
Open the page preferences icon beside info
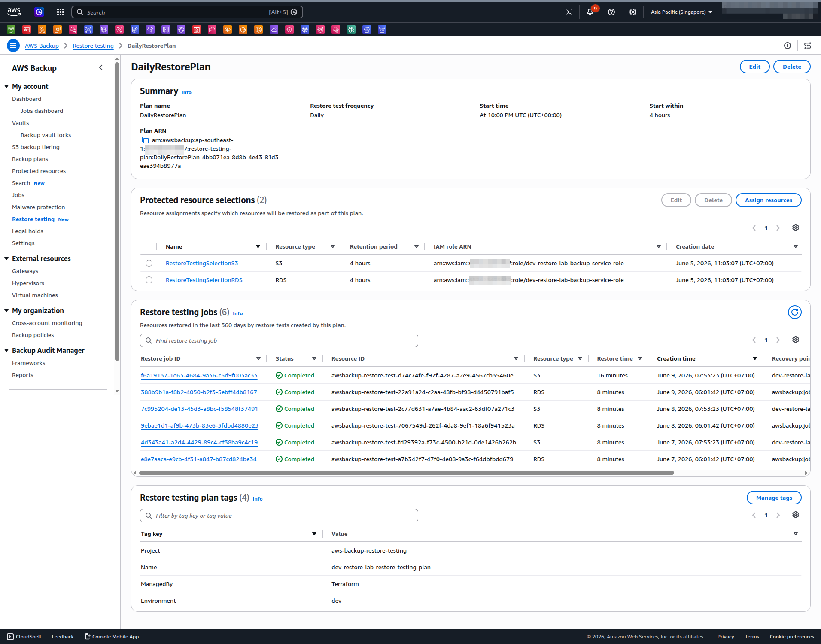point(808,46)
